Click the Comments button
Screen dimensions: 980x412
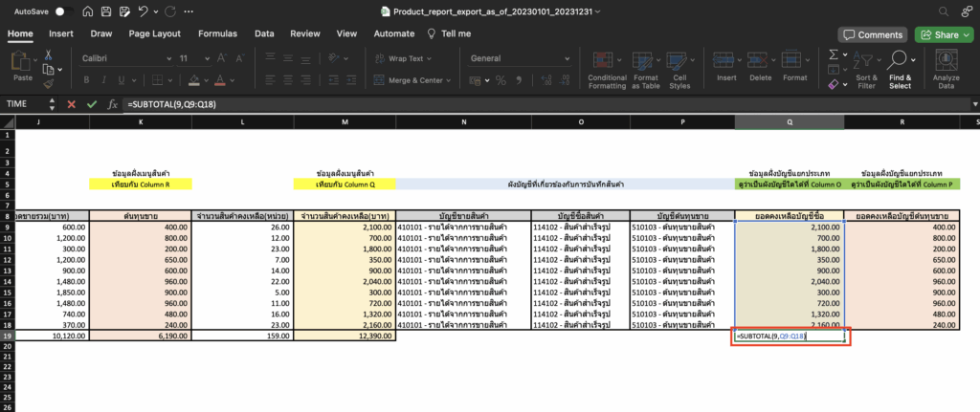click(872, 34)
